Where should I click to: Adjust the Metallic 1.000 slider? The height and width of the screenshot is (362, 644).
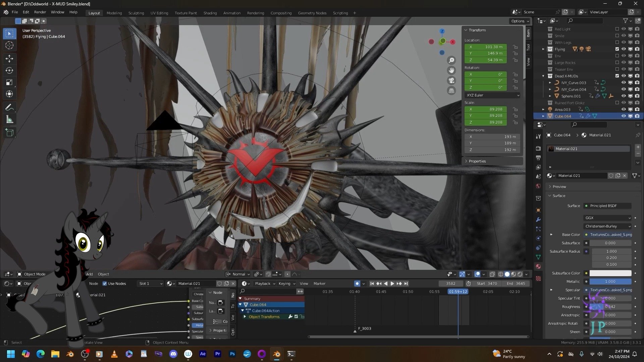610,282
